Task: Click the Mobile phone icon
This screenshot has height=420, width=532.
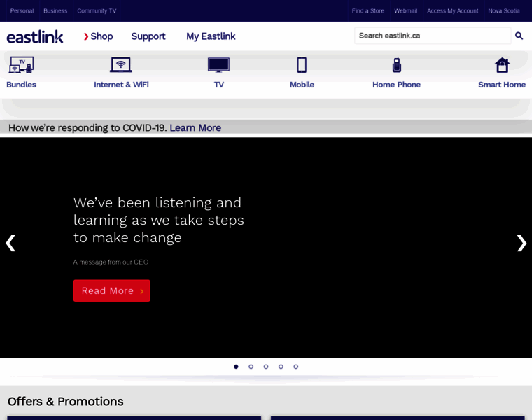Action: [302, 65]
